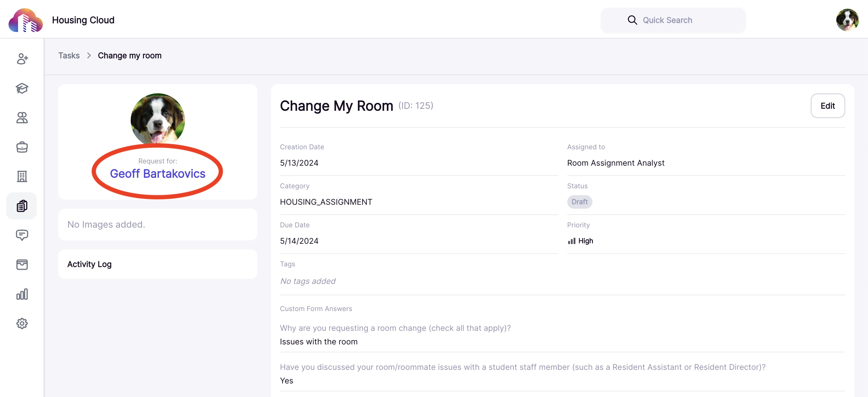Image resolution: width=868 pixels, height=397 pixels.
Task: Open the reports bar chart icon
Action: pyautogui.click(x=22, y=294)
